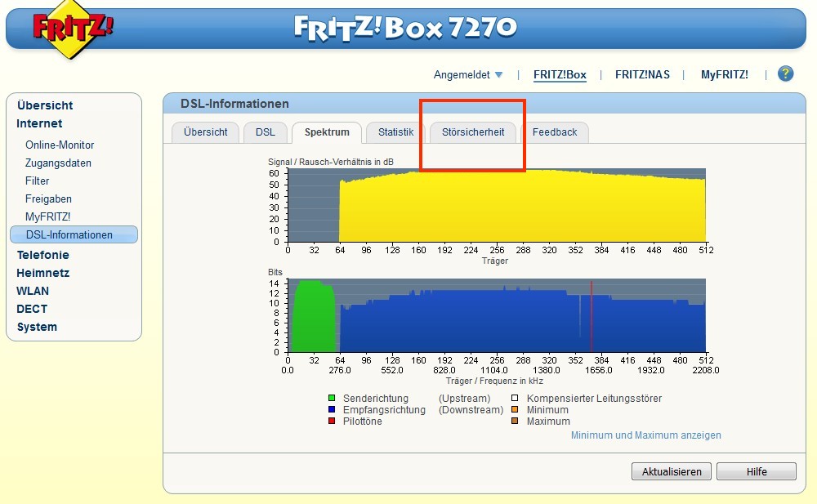The image size is (817, 504).
Task: Click the red Pilottöne legend swatch
Action: 332,421
